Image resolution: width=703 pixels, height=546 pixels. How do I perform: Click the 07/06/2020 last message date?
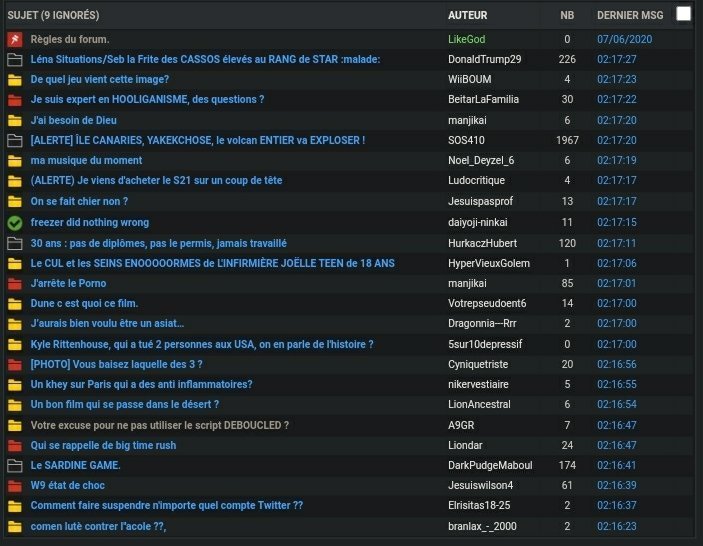tap(625, 39)
